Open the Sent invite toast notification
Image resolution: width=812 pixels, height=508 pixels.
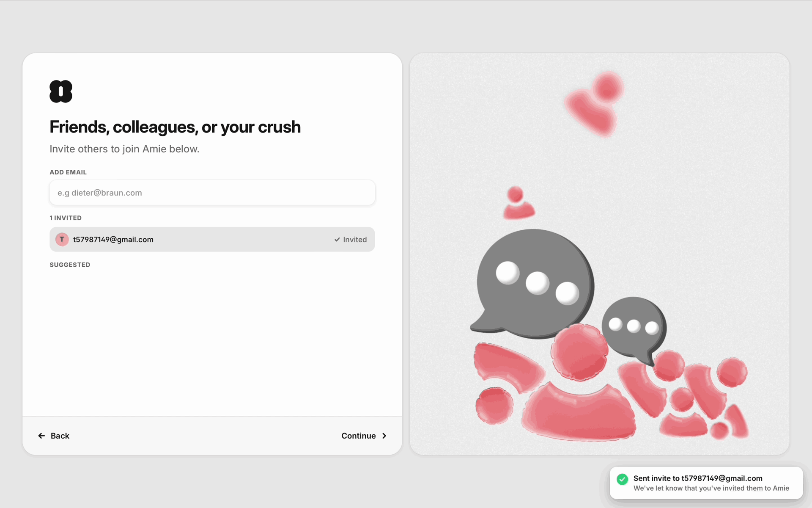[706, 483]
